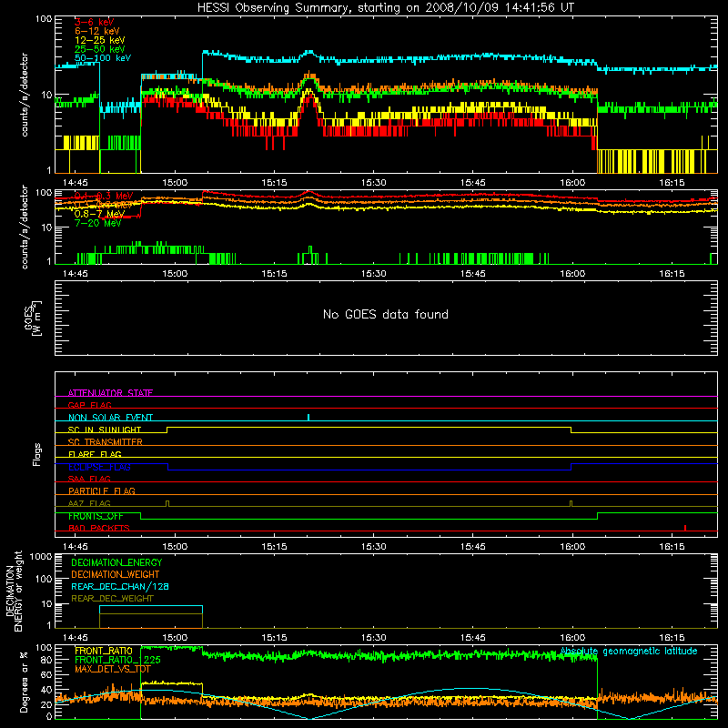
Task: Click the 'DECIMATION ENERGY or weight' axis label
Action: (14, 591)
